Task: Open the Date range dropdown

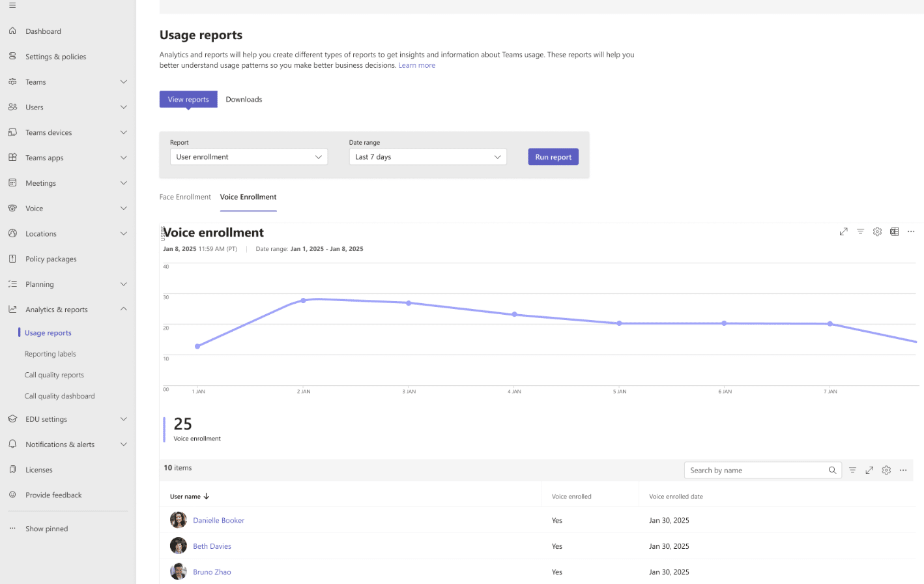Action: coord(427,156)
